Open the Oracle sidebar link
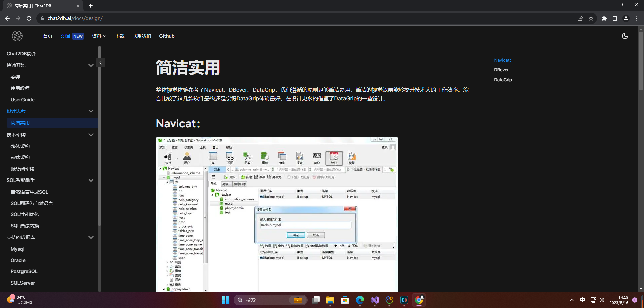This screenshot has width=644, height=308. coord(18,260)
